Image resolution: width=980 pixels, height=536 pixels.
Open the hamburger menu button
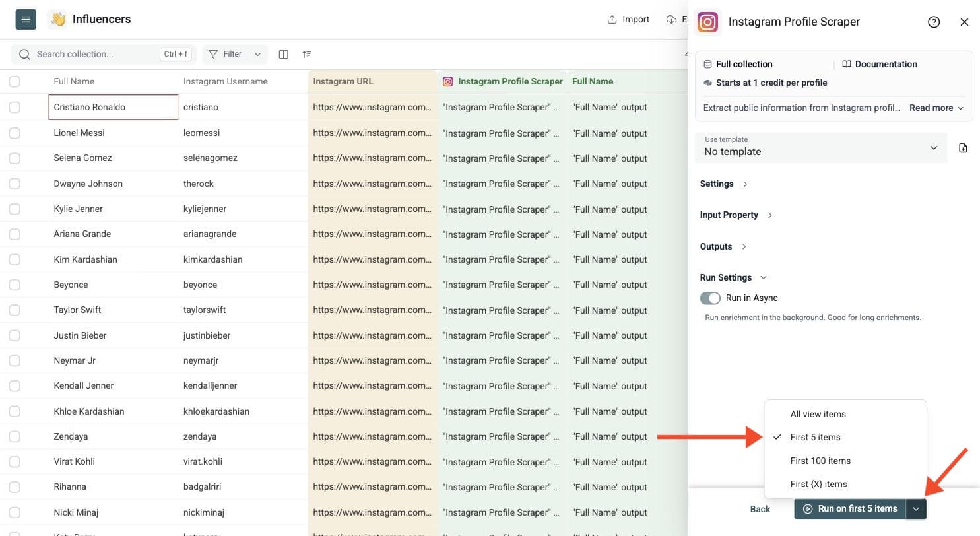(x=26, y=19)
